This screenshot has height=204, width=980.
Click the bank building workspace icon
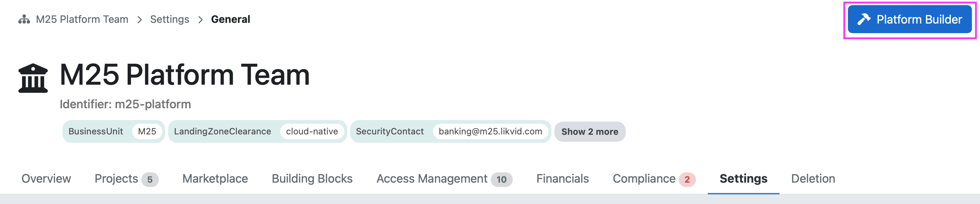click(x=33, y=78)
